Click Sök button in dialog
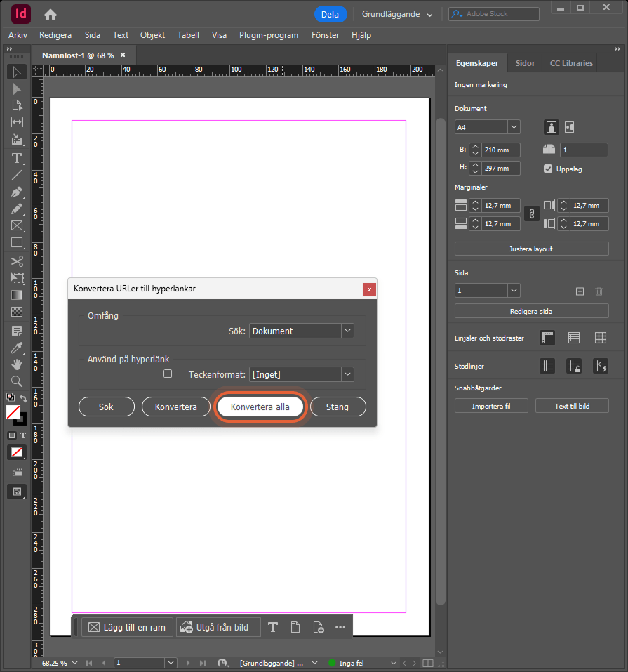The height and width of the screenshot is (672, 628). point(106,407)
